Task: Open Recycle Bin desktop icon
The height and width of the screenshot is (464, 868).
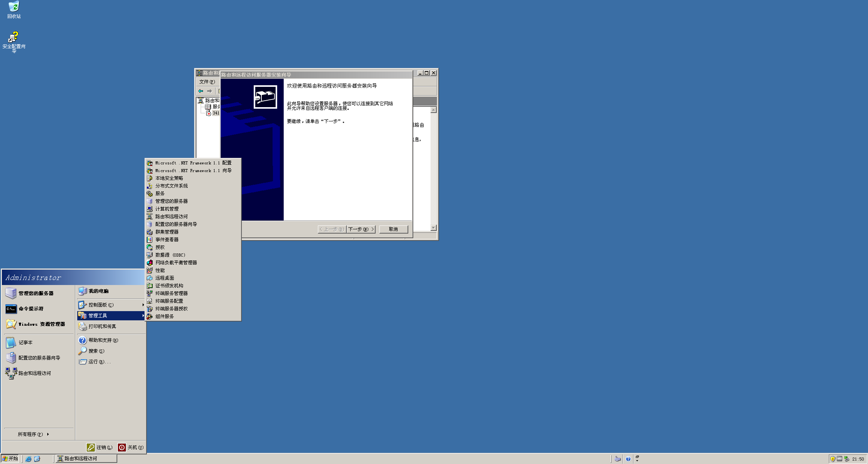Action: tap(14, 7)
